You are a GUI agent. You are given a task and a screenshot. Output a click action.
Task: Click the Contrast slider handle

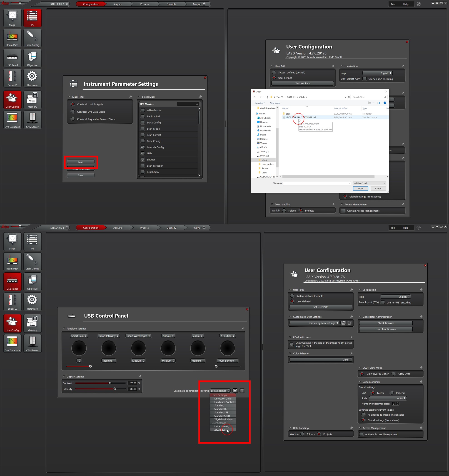click(110, 383)
